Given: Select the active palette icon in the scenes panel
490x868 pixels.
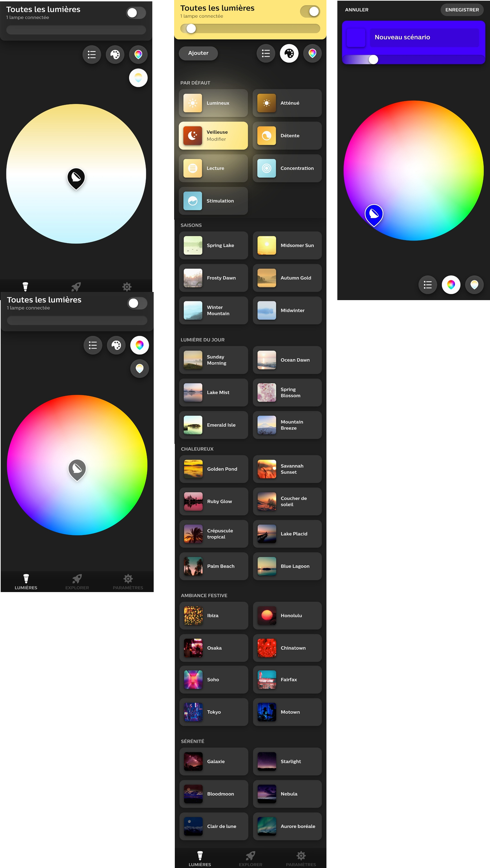Looking at the screenshot, I should pyautogui.click(x=289, y=53).
